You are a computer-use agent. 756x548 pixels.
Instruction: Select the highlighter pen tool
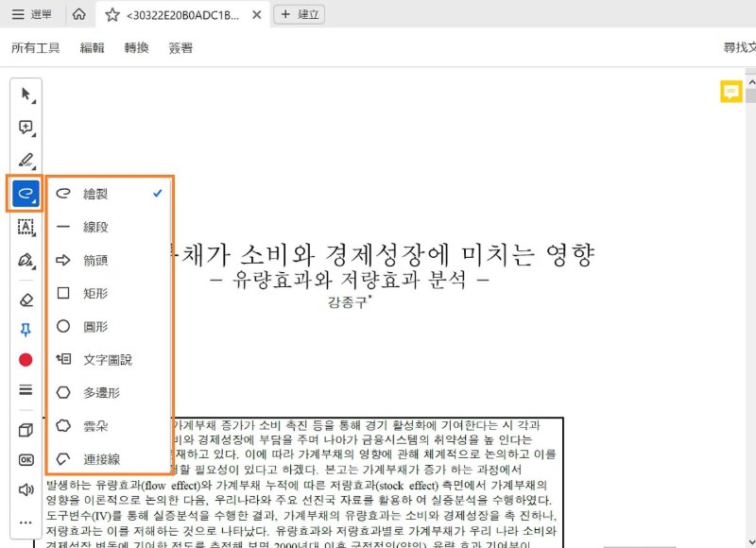26,161
